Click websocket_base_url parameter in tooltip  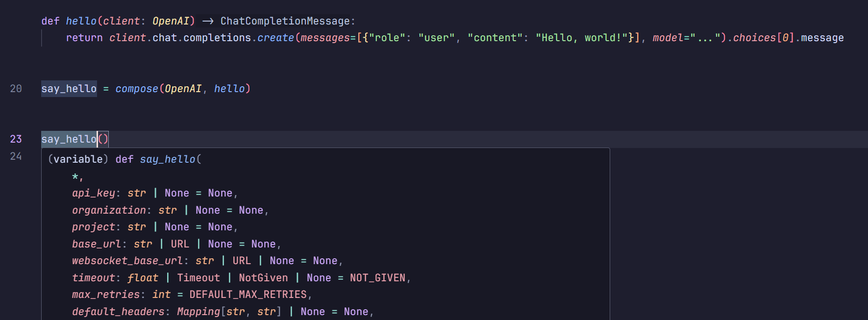(x=127, y=261)
